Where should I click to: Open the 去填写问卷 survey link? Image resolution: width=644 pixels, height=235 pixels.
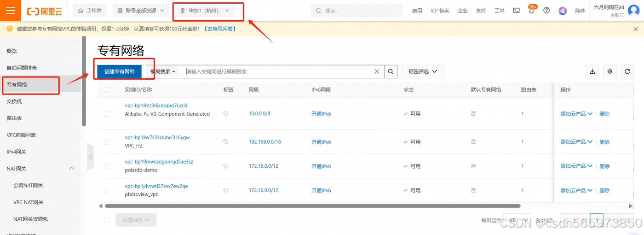pos(220,29)
